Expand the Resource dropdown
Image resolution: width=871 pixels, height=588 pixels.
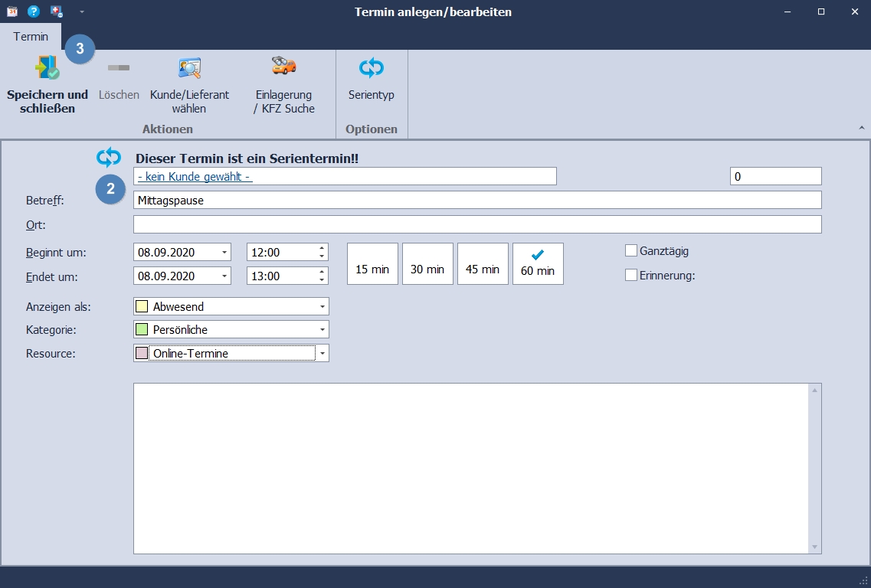coord(323,353)
